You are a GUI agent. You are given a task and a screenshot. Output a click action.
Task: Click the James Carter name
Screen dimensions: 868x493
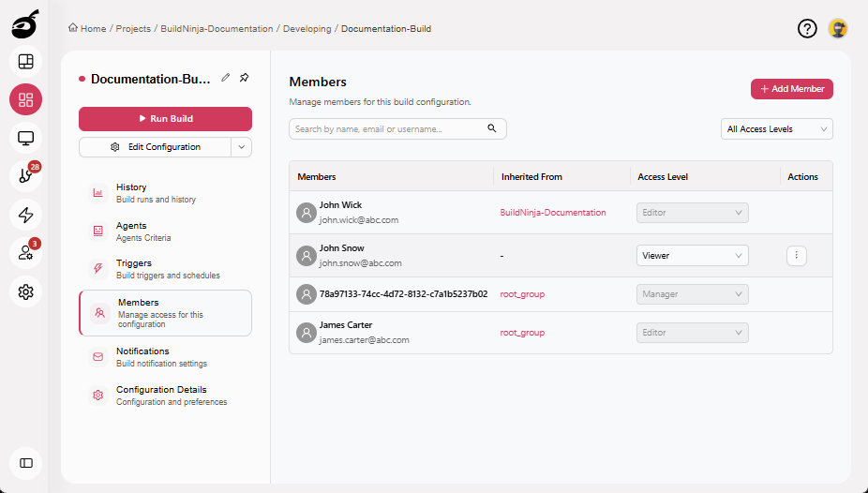(x=346, y=325)
